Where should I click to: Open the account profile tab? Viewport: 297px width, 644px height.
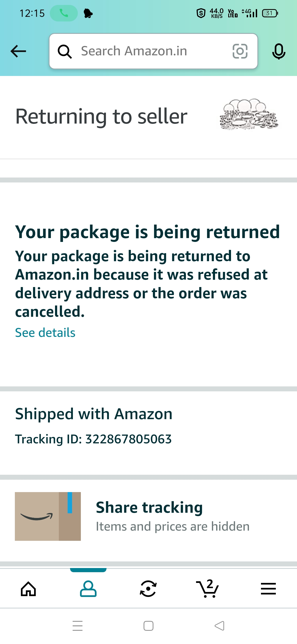coord(88,589)
